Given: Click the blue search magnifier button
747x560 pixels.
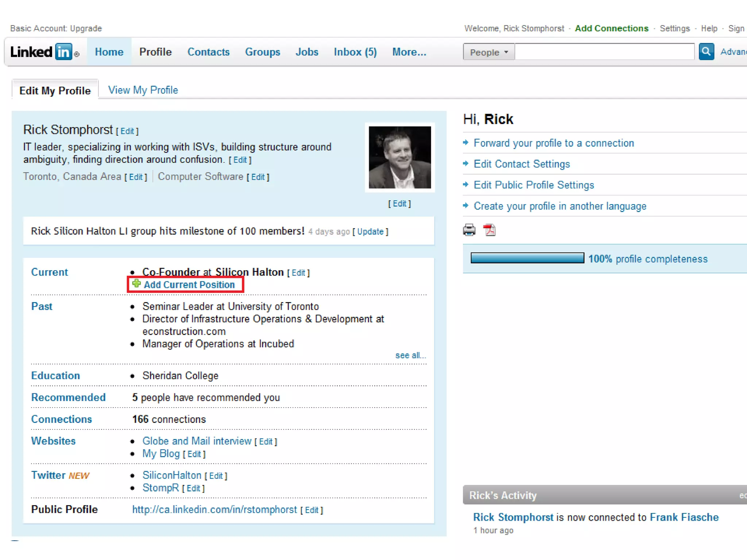Looking at the screenshot, I should pyautogui.click(x=706, y=51).
